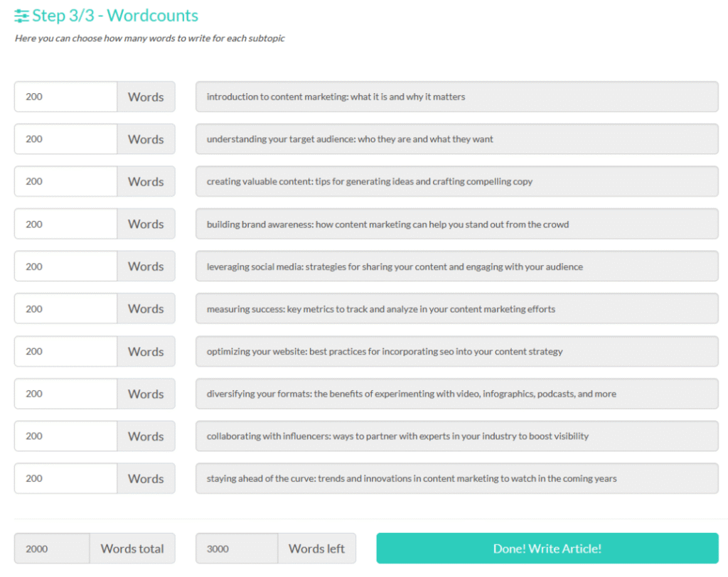Click the 2000 words total field
728x577 pixels.
click(x=52, y=548)
